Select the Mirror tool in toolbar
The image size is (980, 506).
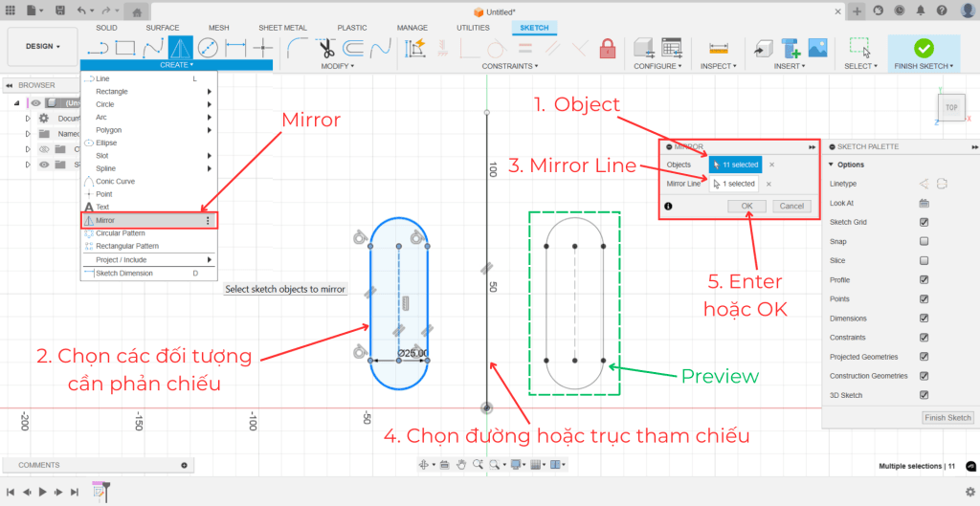pyautogui.click(x=180, y=47)
